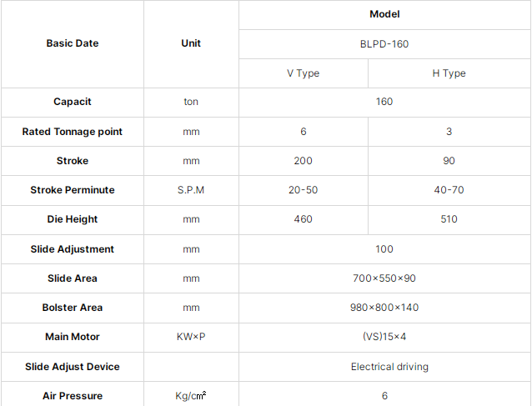532x406 pixels.
Task: Click the 40-70 stroke per minute value
Action: (x=449, y=190)
